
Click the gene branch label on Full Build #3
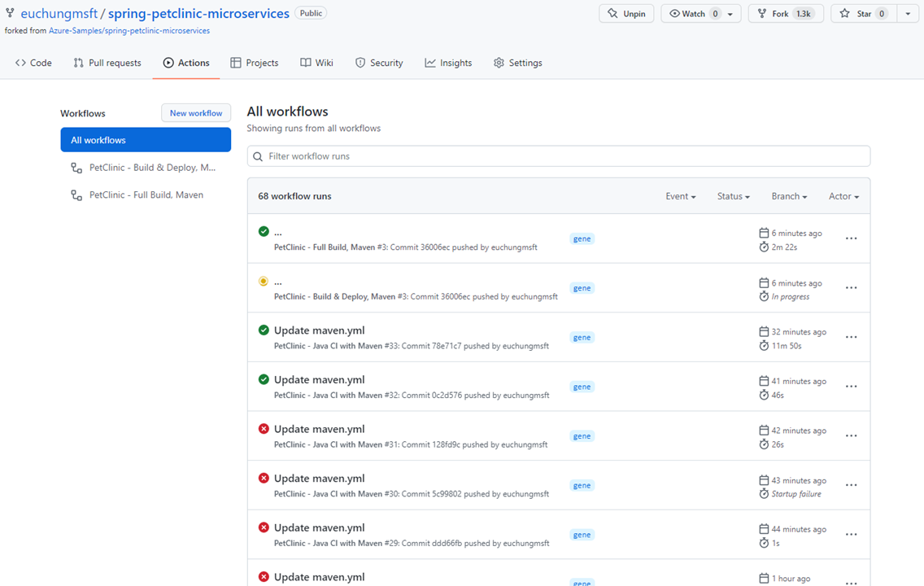(x=582, y=238)
